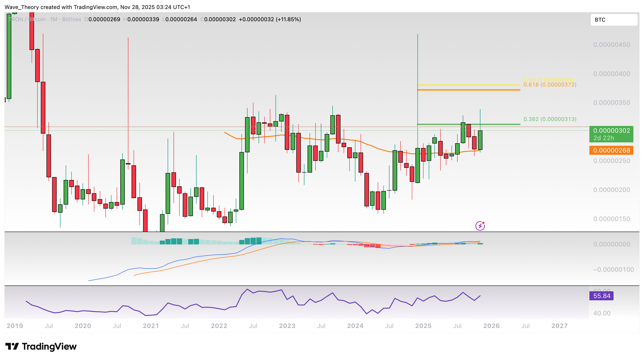Open the TRON / Bitcoin symbol name
Screen dimensions: 644x360
[26, 19]
